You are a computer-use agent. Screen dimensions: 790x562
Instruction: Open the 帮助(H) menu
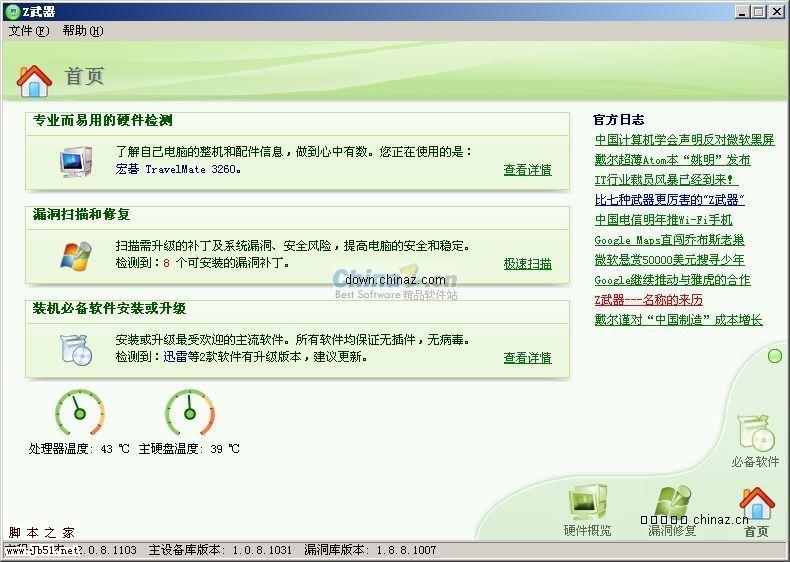83,31
